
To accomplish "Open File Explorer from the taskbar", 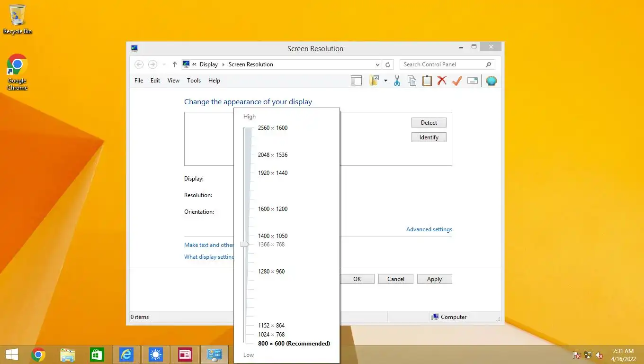I will point(68,355).
